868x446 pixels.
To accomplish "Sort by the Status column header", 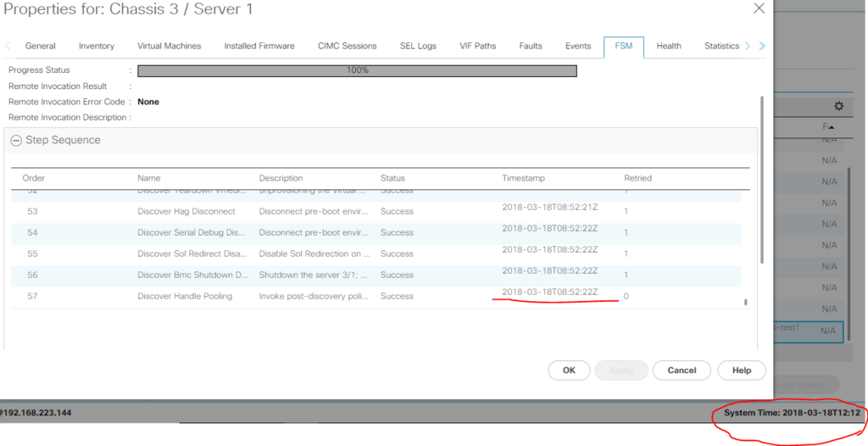I will point(392,178).
